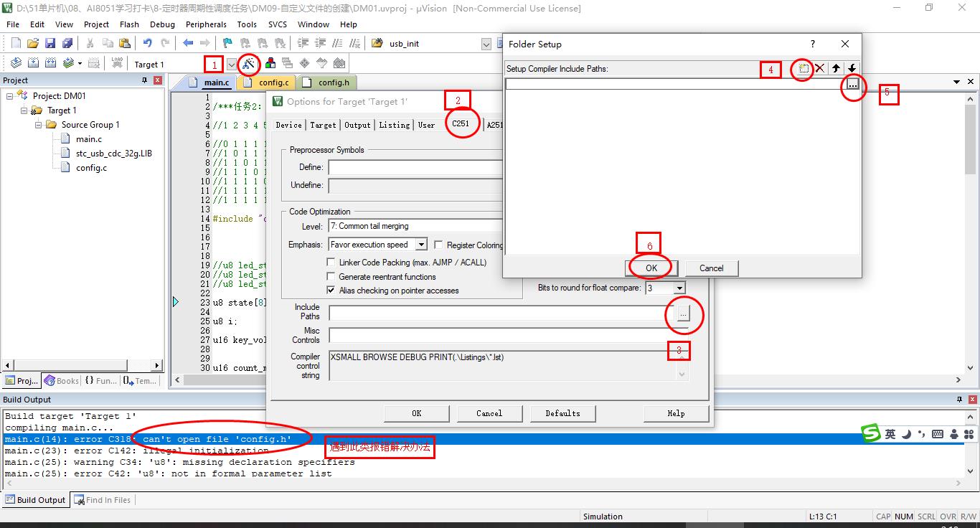Open Manage Project Items colored blocks icon
The image size is (980, 528).
click(x=270, y=64)
